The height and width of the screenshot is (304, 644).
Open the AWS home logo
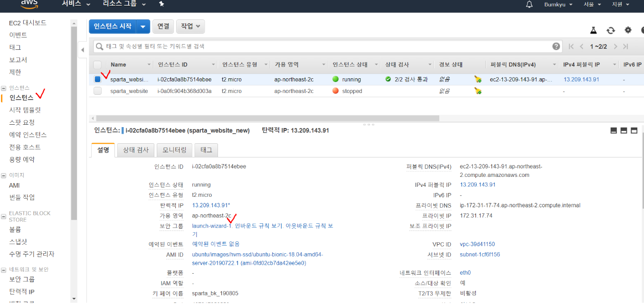(x=29, y=4)
